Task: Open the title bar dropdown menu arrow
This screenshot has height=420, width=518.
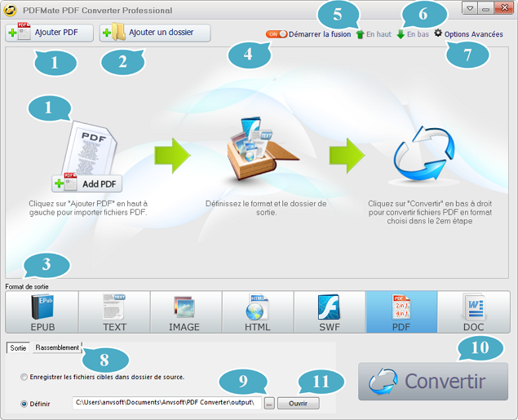Action: point(470,8)
